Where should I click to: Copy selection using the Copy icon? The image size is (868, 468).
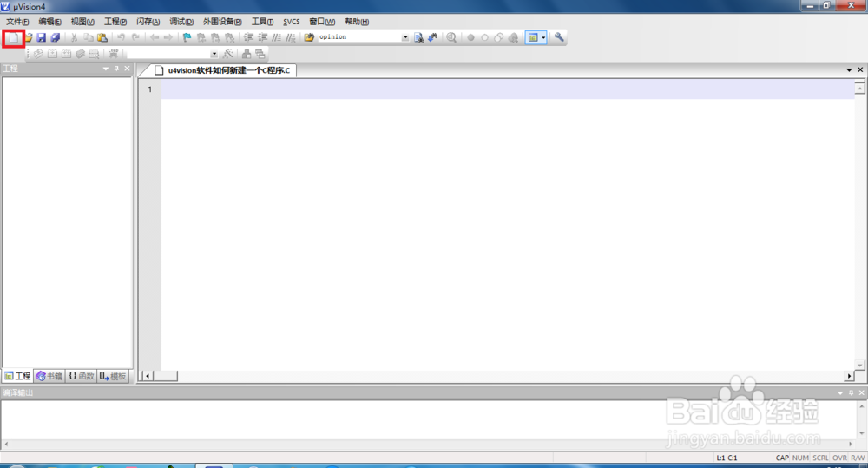88,37
